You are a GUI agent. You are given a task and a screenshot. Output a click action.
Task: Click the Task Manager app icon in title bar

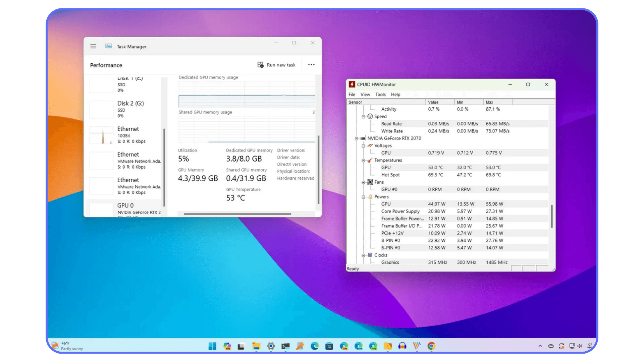pos(108,46)
